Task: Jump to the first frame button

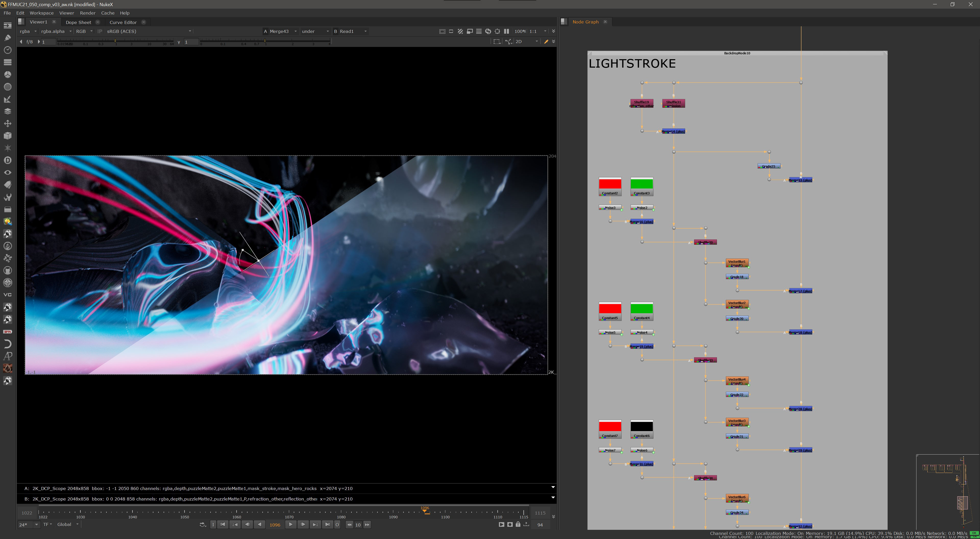Action: 223,524
